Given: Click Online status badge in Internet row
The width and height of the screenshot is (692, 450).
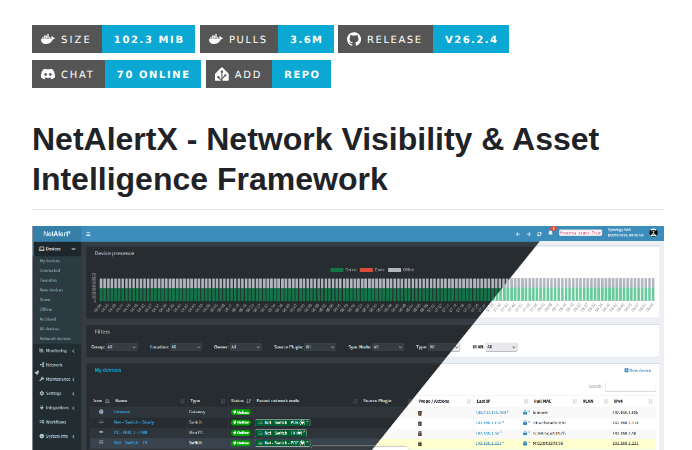Looking at the screenshot, I should 241,412.
